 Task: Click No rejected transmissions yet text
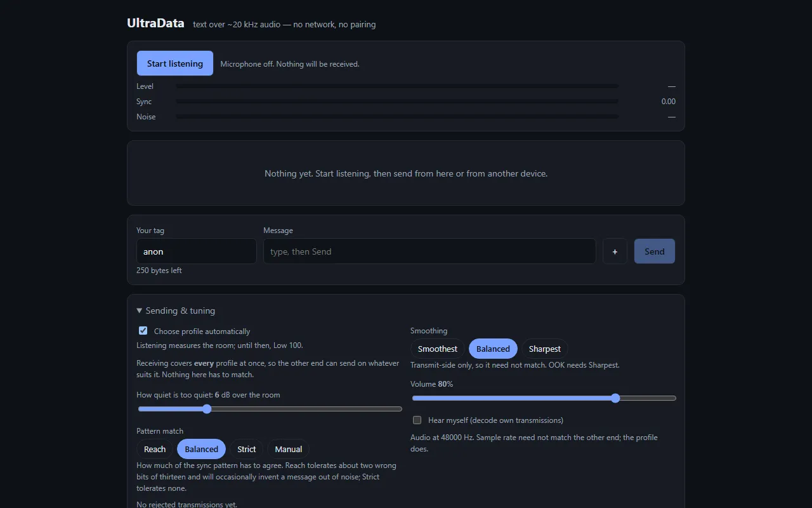tap(187, 504)
